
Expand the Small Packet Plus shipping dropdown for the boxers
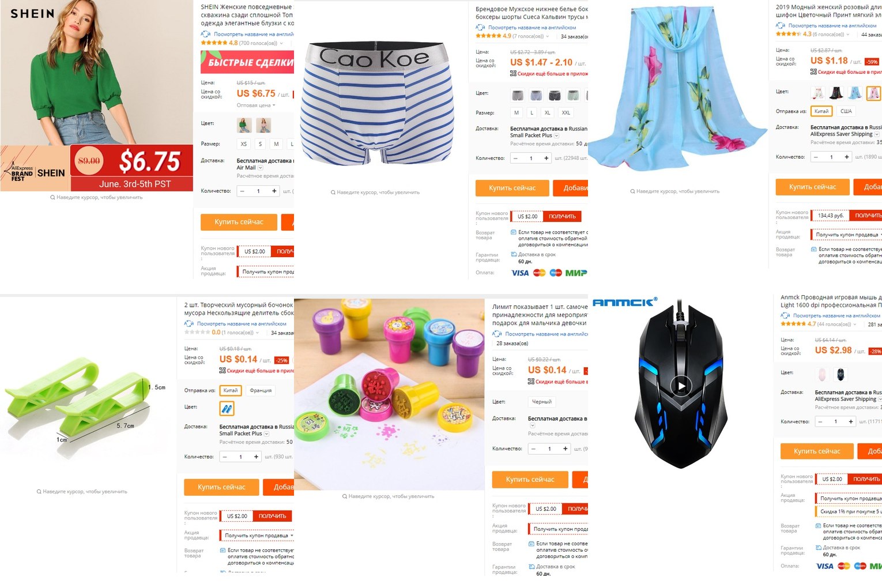coord(556,135)
